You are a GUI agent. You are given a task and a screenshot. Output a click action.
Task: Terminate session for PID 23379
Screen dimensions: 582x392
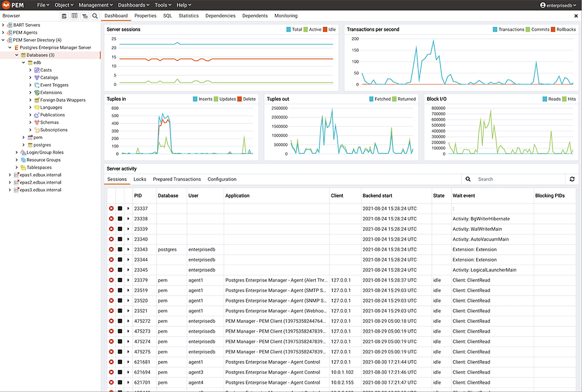coord(111,280)
